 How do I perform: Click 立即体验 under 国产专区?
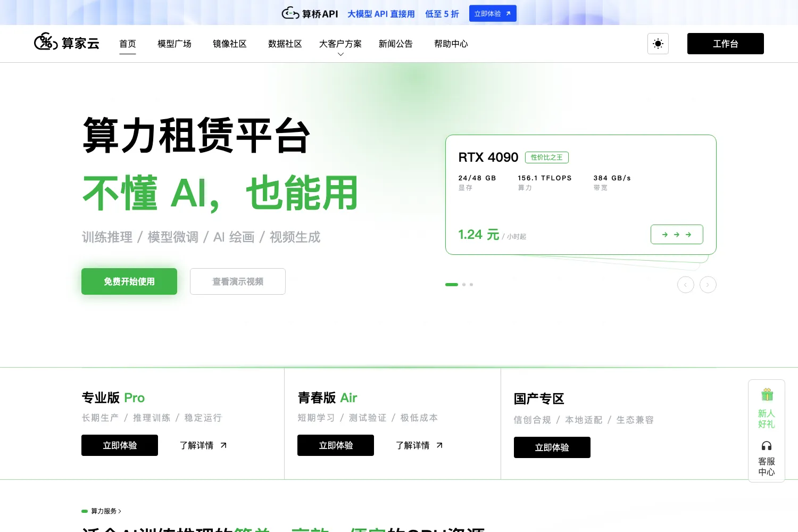point(552,447)
